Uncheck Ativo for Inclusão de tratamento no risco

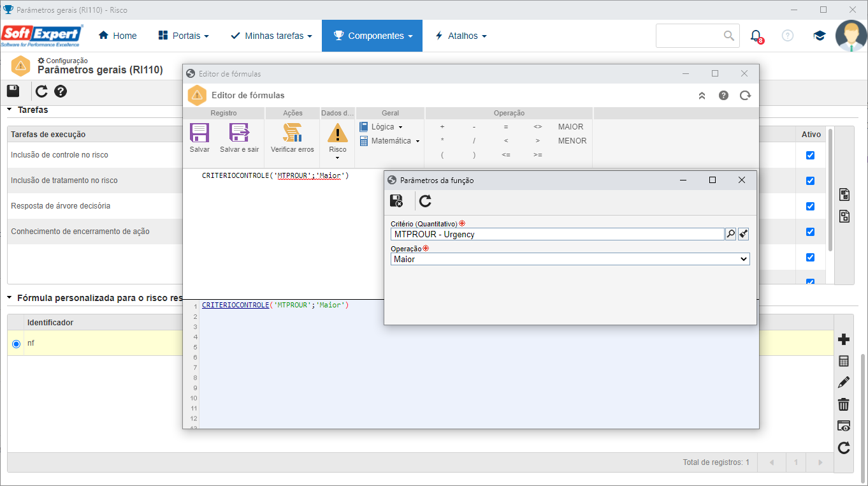811,180
